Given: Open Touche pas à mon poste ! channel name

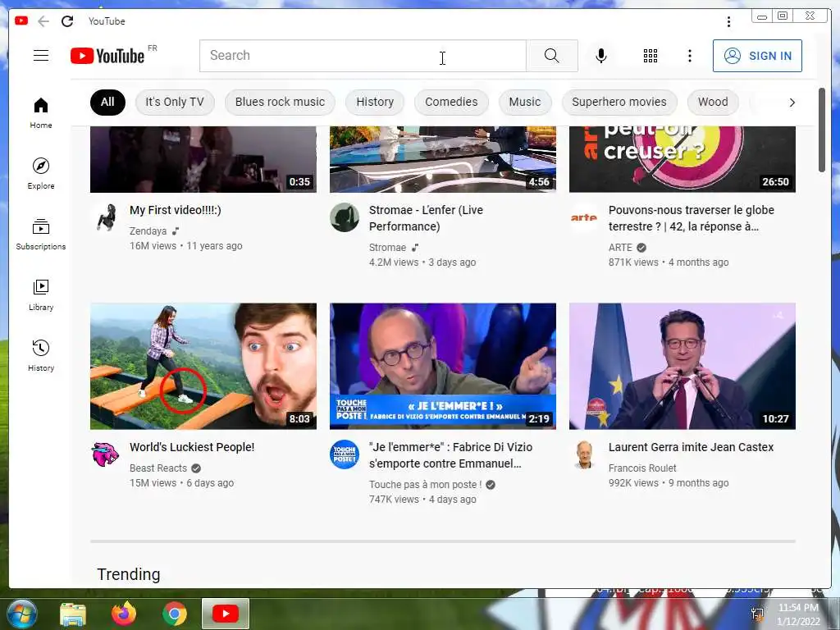Looking at the screenshot, I should point(426,484).
